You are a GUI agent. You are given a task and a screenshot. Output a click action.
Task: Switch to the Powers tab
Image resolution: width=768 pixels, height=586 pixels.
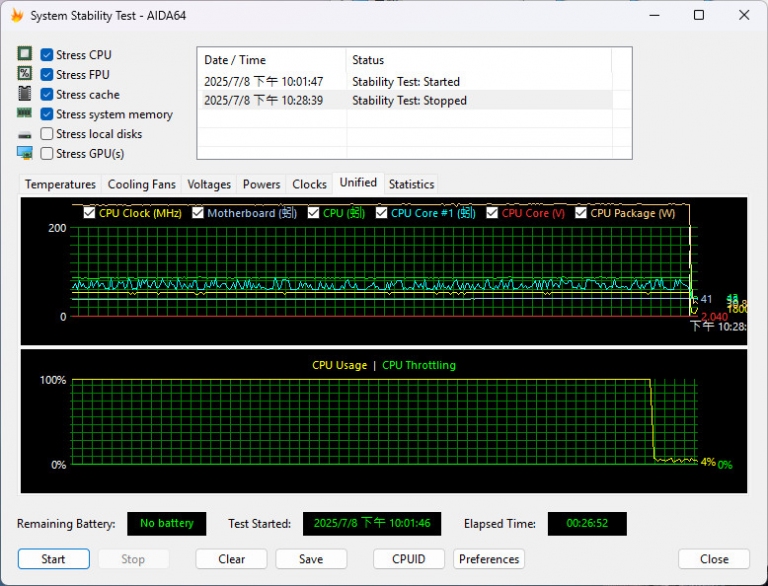[262, 184]
